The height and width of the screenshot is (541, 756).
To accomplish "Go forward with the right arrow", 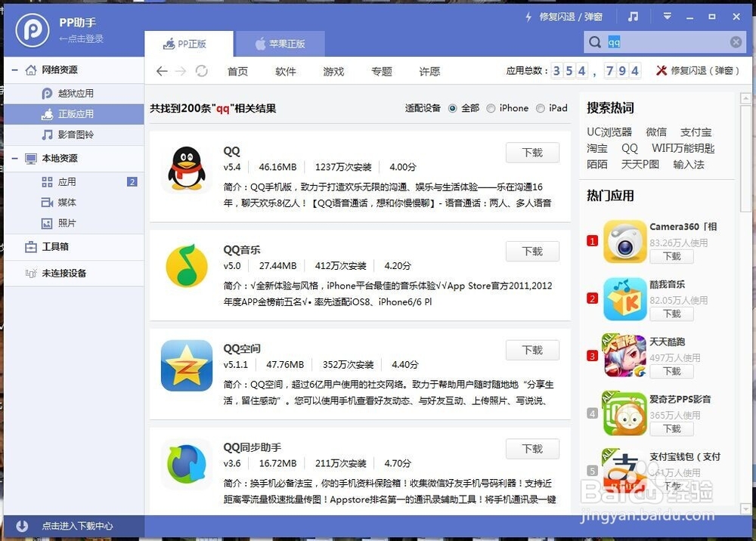I will [x=181, y=71].
